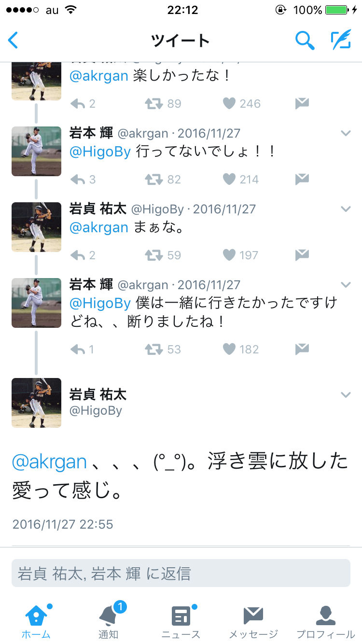Send 楽しかったな！ tweet via direct message icon
This screenshot has height=644, width=362.
click(x=302, y=103)
